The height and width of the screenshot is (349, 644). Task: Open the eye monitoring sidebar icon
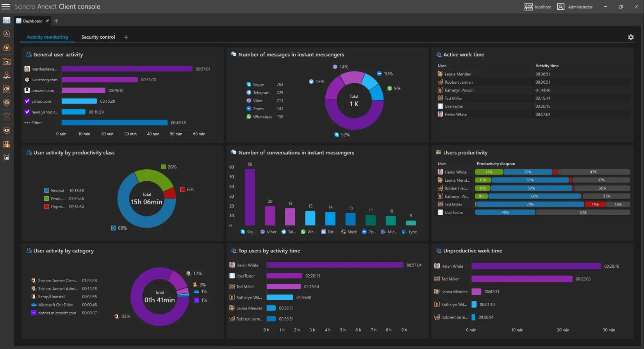coord(7,131)
